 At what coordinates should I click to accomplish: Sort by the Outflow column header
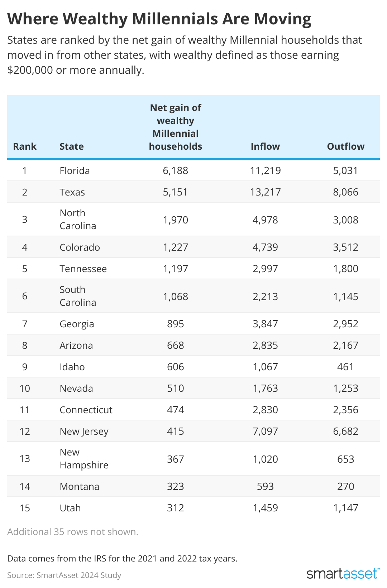tap(345, 146)
